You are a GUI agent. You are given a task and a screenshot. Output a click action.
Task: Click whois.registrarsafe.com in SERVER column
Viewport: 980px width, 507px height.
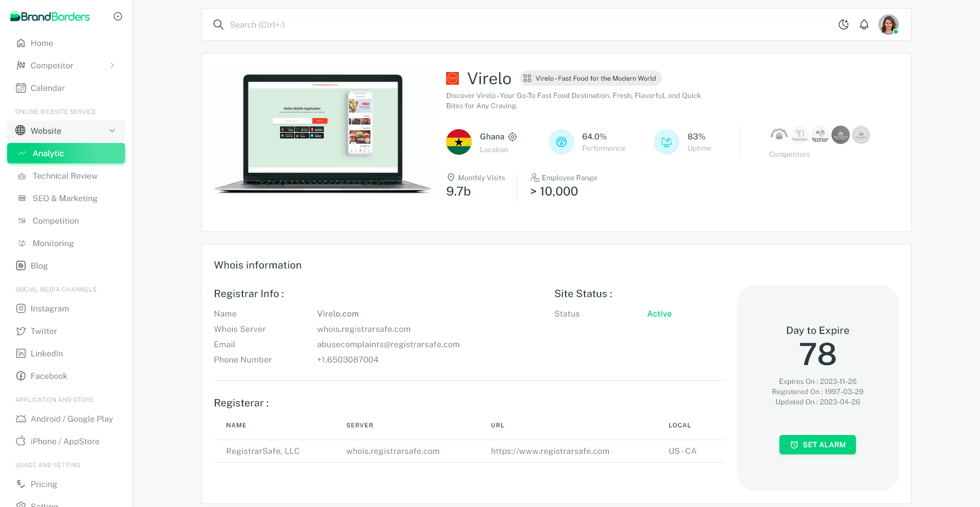point(393,451)
